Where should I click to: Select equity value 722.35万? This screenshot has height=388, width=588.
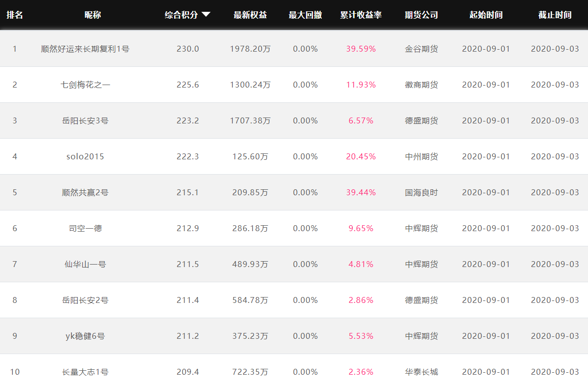point(250,372)
